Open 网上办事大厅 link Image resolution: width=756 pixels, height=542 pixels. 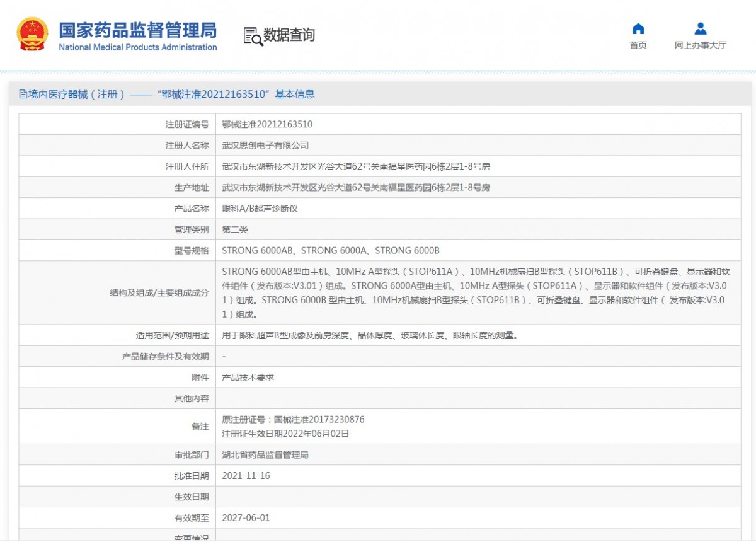point(701,45)
